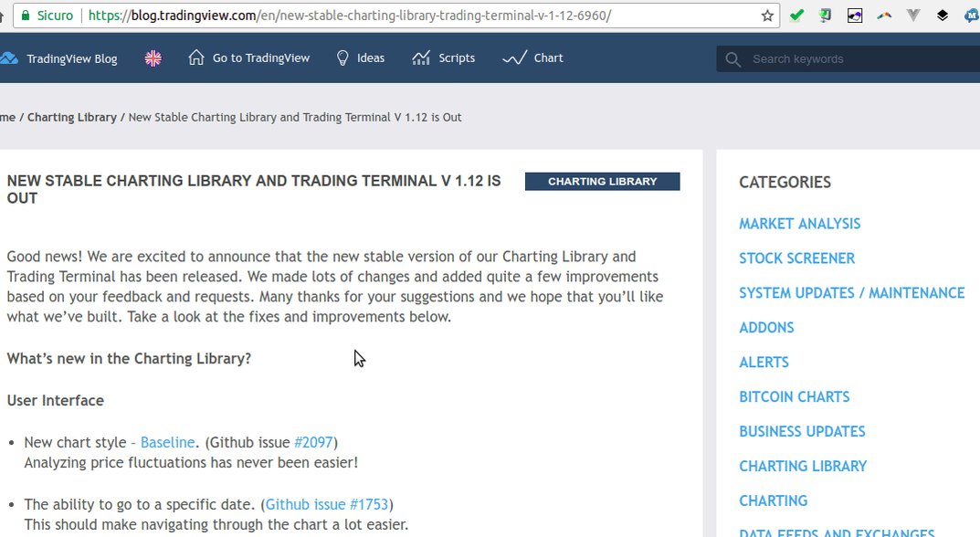Image resolution: width=980 pixels, height=537 pixels.
Task: Open CHARTING LIBRARY sidebar category
Action: pyautogui.click(x=803, y=467)
